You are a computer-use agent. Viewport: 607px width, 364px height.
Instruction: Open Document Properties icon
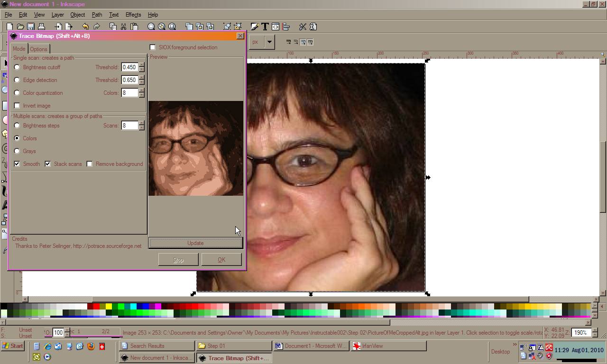[x=313, y=27]
